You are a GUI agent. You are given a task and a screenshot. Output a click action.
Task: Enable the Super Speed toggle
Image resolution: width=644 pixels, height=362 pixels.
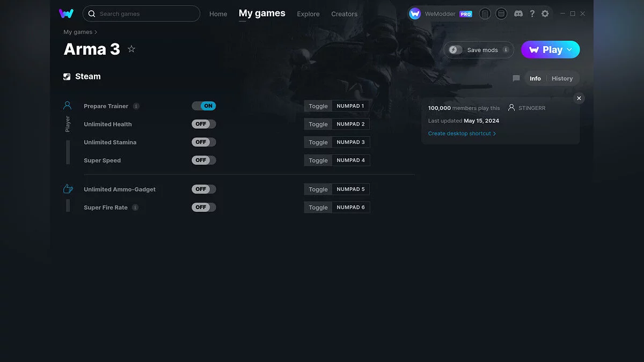204,160
